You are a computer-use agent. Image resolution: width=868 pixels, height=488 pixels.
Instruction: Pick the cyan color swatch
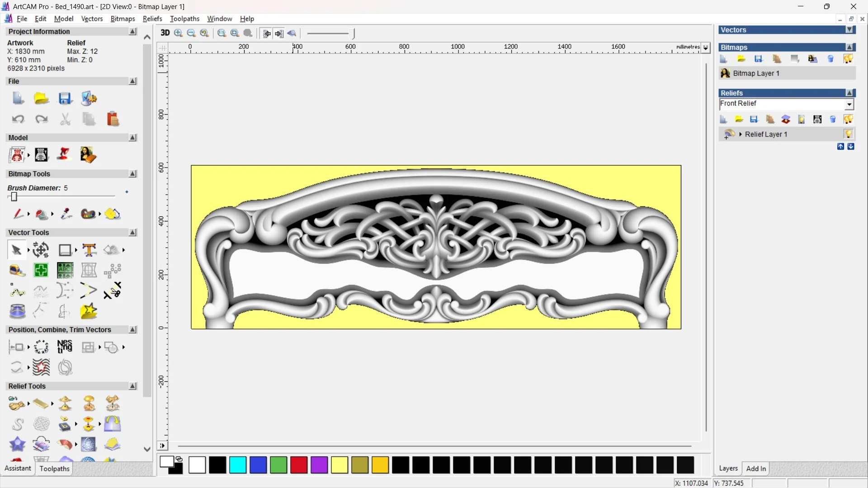coord(238,465)
